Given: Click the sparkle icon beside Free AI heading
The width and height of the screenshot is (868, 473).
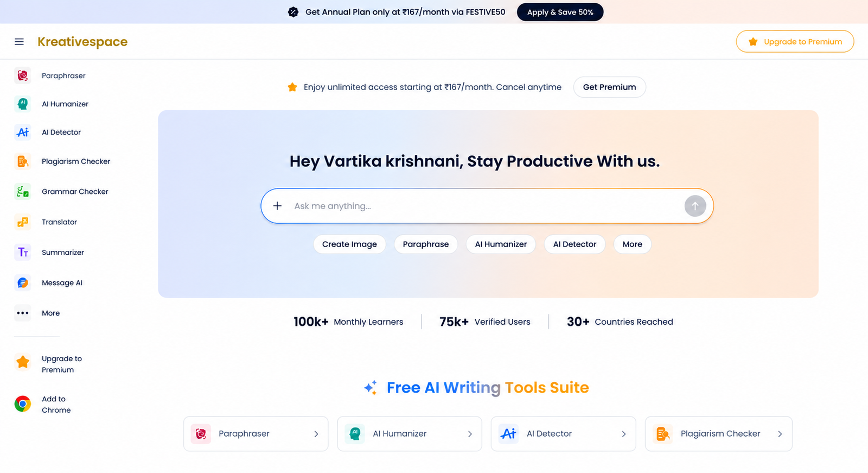Looking at the screenshot, I should (x=371, y=387).
